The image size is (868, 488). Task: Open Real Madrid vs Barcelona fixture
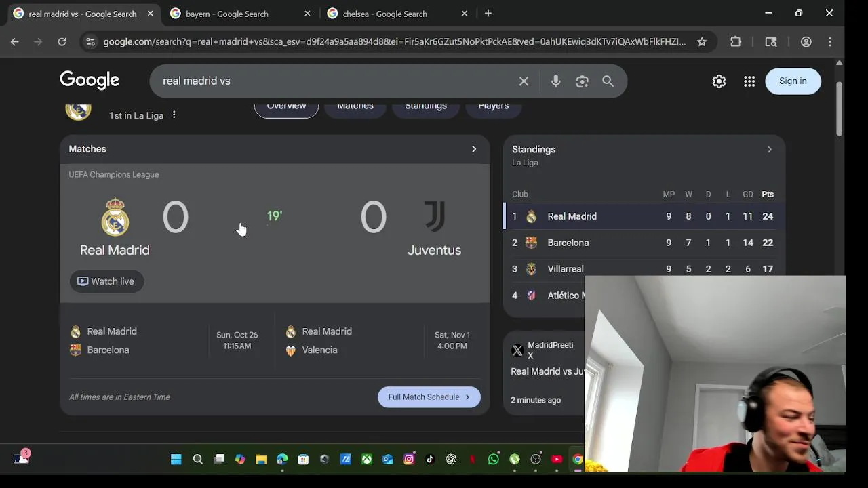coord(167,341)
